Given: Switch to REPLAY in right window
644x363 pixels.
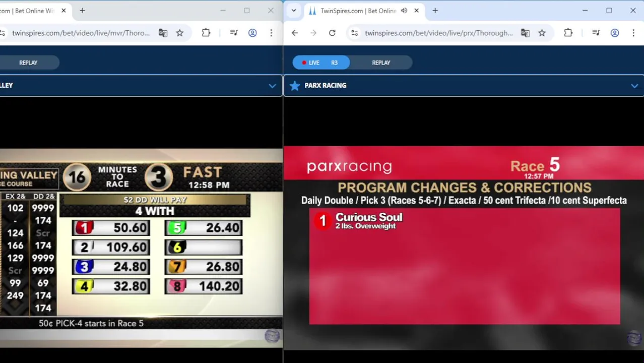Looking at the screenshot, I should 381,63.
